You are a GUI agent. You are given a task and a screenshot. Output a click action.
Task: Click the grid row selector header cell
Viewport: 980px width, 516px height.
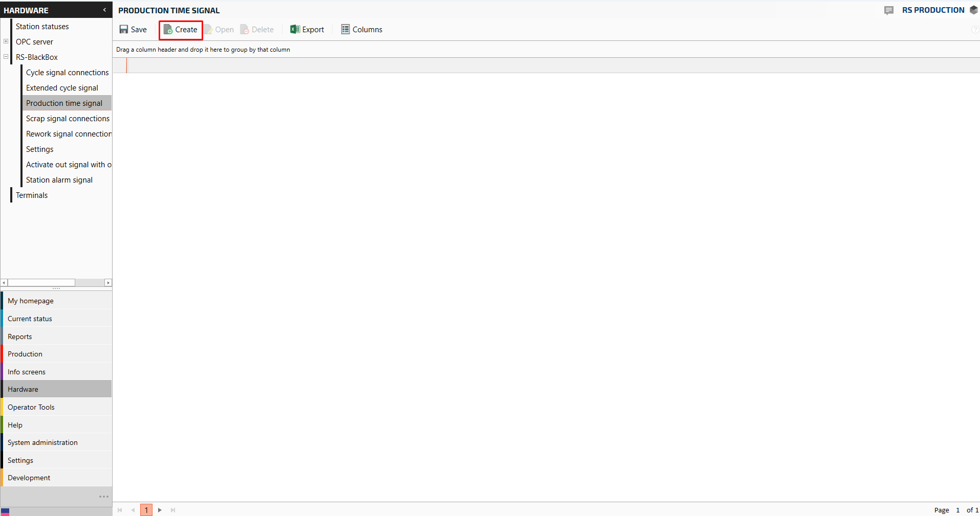[x=120, y=65]
